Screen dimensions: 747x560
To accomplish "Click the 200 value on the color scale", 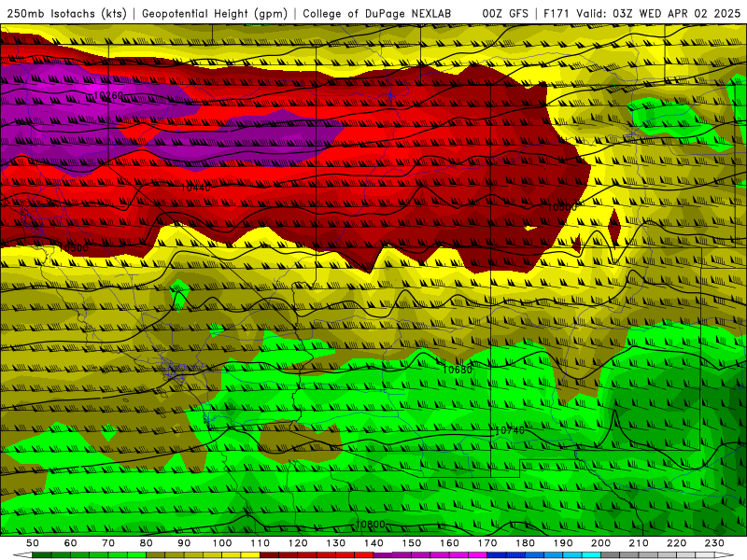I will pyautogui.click(x=600, y=543).
